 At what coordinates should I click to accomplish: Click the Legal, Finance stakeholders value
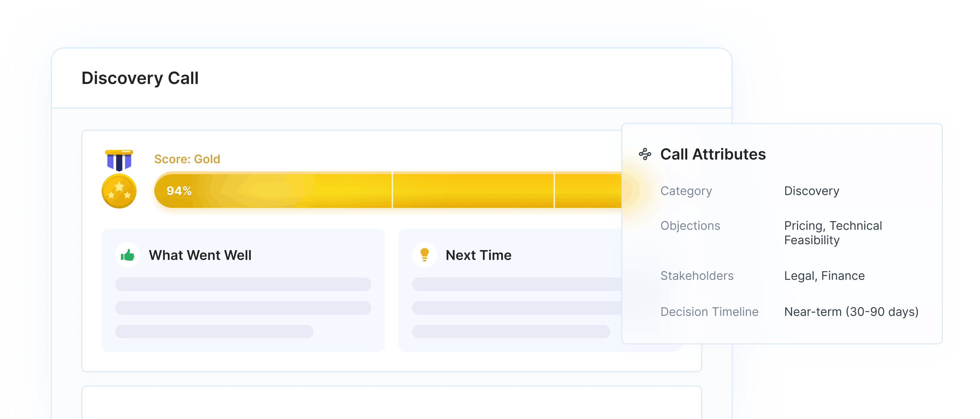[x=824, y=276]
